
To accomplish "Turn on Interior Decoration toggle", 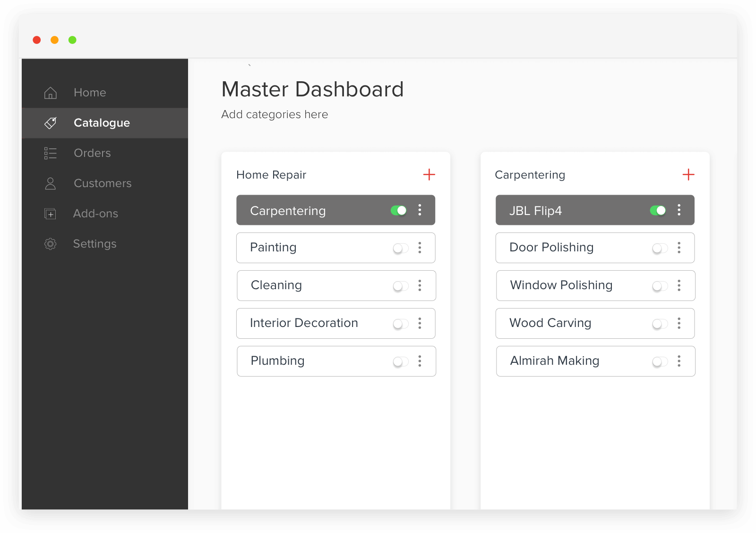I will [401, 324].
